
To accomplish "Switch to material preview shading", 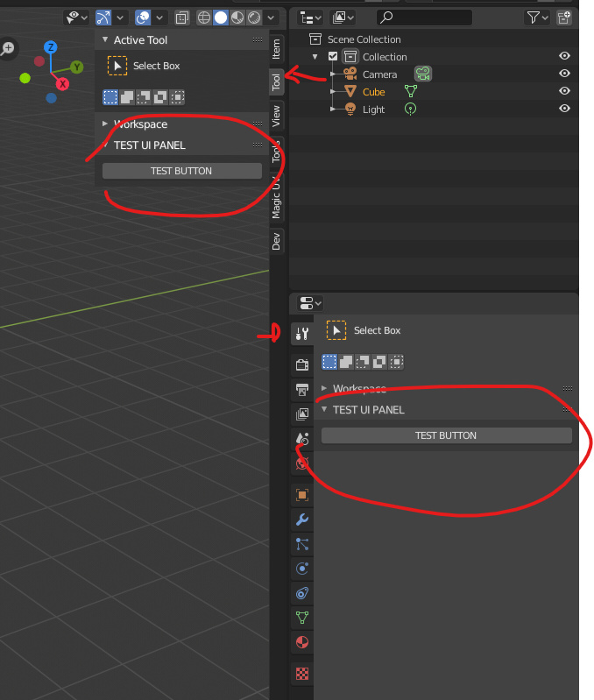I will click(x=237, y=18).
